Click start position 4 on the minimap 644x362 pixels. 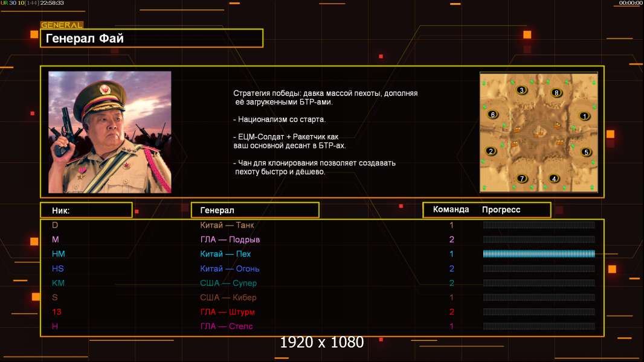[x=554, y=179]
